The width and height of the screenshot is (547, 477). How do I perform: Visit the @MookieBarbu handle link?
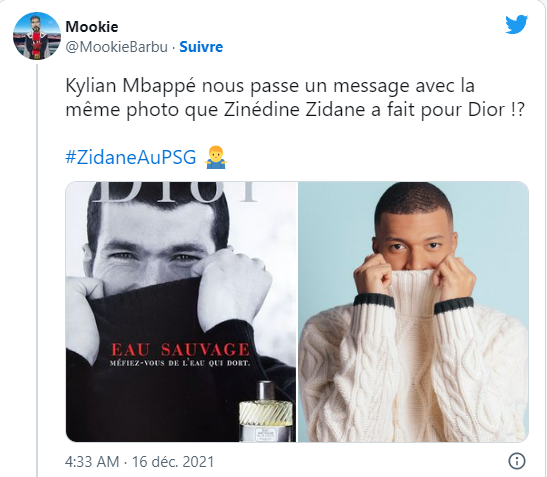[x=117, y=47]
